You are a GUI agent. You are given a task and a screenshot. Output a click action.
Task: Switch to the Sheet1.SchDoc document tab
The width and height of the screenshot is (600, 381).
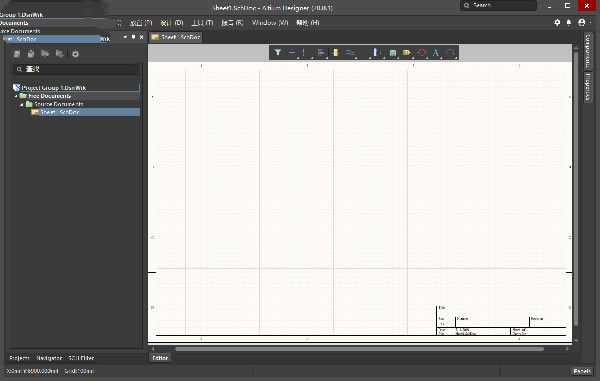(x=176, y=37)
